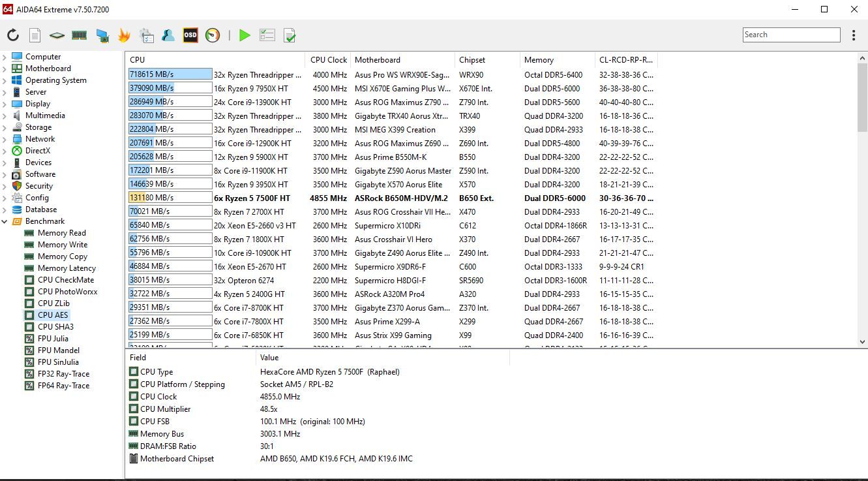The height and width of the screenshot is (481, 868).
Task: Sort by the Motherboard column header
Action: 402,60
